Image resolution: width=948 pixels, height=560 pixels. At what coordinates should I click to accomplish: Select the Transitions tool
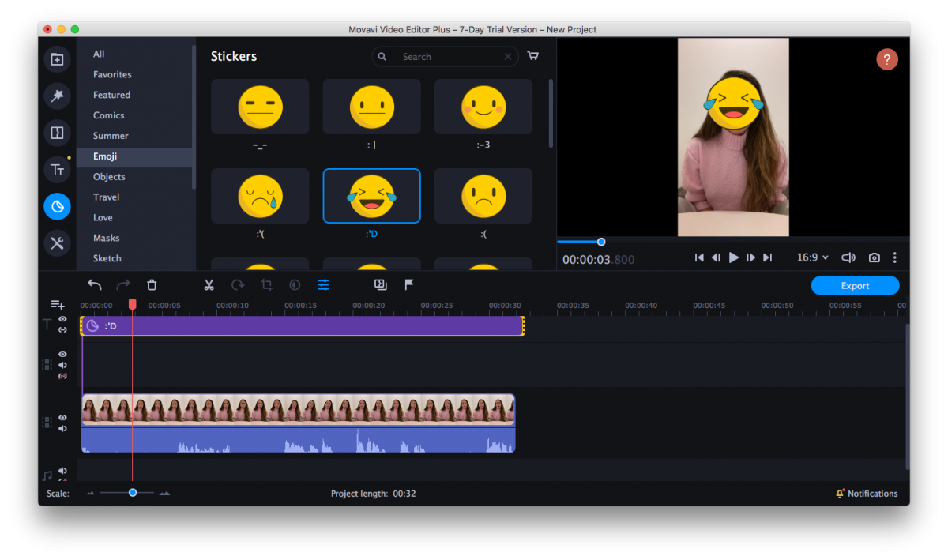pyautogui.click(x=57, y=133)
